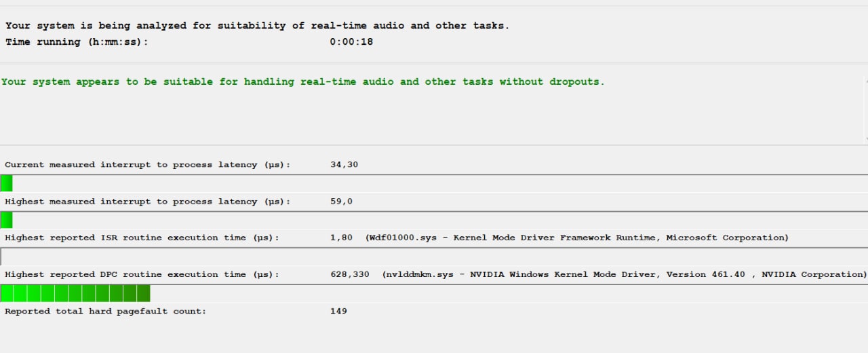Select the time running value 0:00:18
The image size is (868, 353).
tap(351, 42)
